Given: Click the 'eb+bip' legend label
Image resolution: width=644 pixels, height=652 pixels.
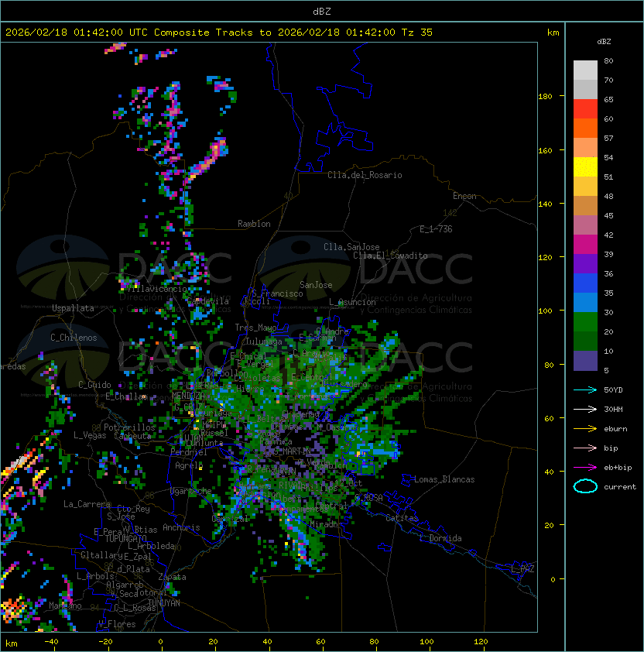Looking at the screenshot, I should pos(618,468).
